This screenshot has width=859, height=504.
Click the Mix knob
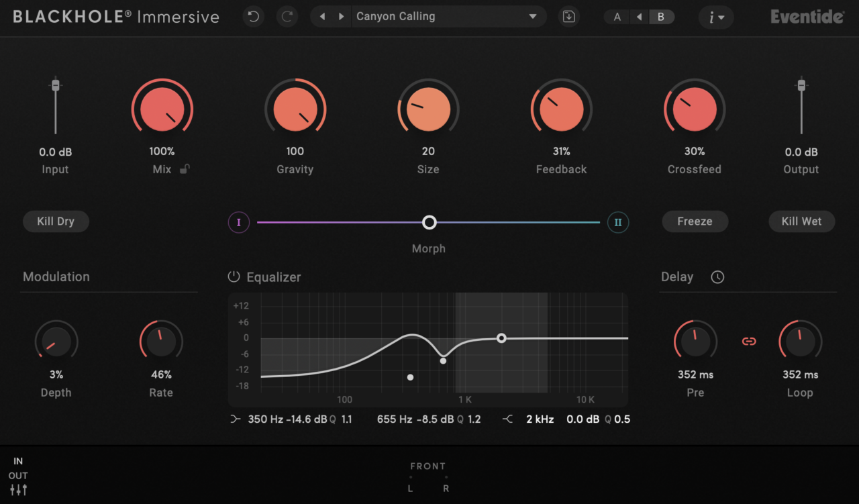coord(162,109)
